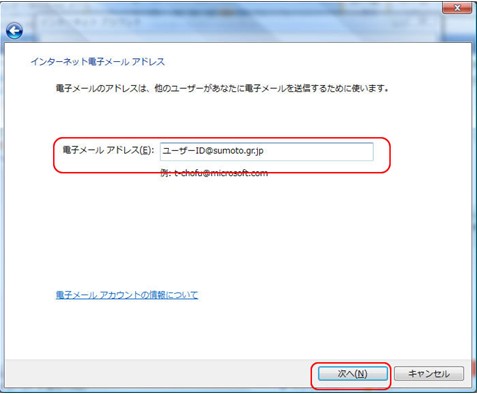This screenshot has height=394, width=477.
Task: Open the 電子メール アカウントの情報について link
Action: coord(127,295)
